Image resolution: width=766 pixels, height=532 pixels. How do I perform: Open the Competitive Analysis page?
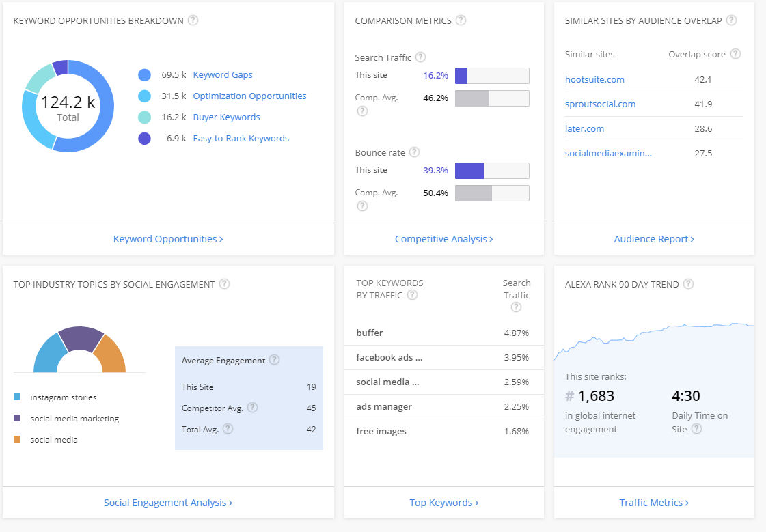click(x=443, y=239)
